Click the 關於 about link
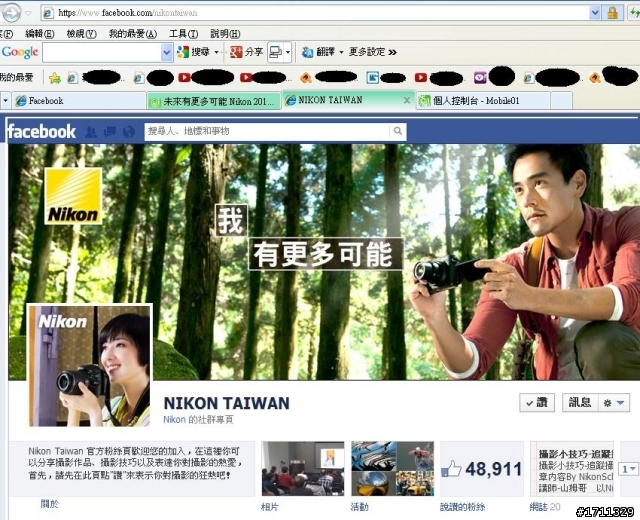This screenshot has width=640, height=520. pyautogui.click(x=50, y=504)
